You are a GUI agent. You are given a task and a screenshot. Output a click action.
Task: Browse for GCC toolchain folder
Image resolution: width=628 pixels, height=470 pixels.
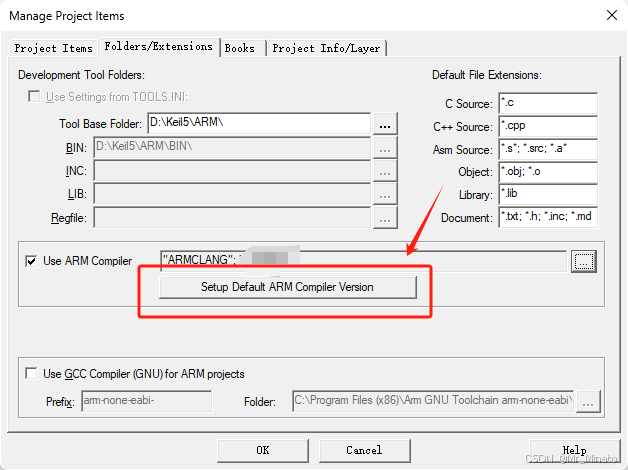pos(588,401)
